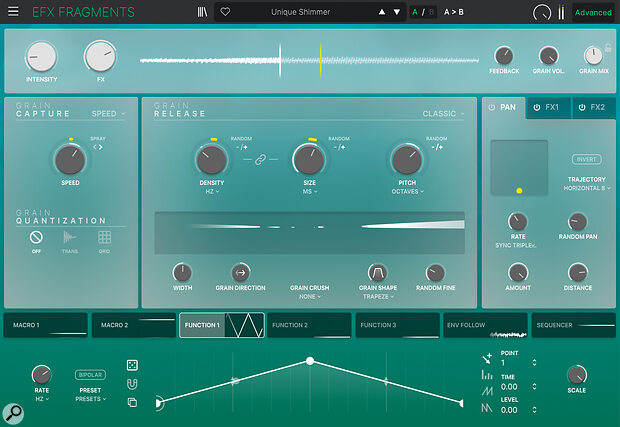Open the FX2 tab

tap(594, 108)
